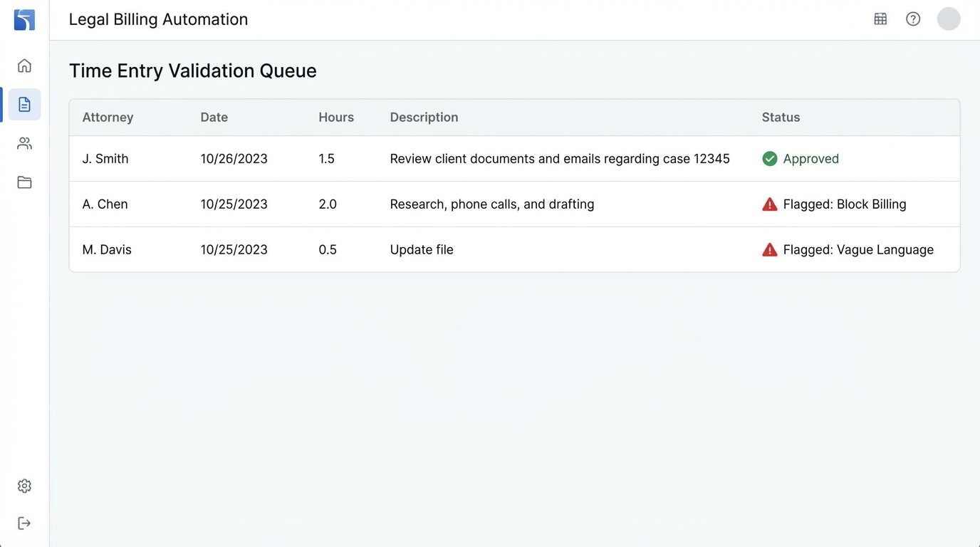The height and width of the screenshot is (547, 980).
Task: Click the Legal Billing Automation app logo
Action: pyautogui.click(x=24, y=19)
